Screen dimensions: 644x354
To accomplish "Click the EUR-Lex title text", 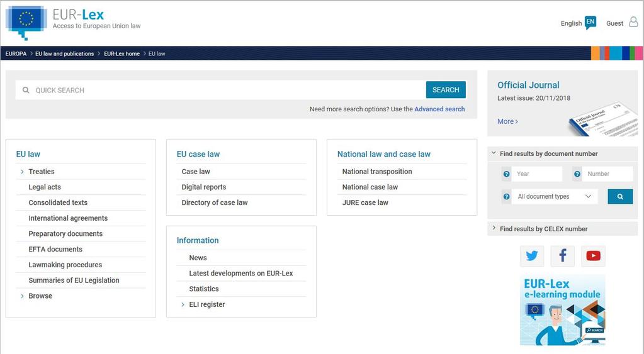I will (78, 14).
